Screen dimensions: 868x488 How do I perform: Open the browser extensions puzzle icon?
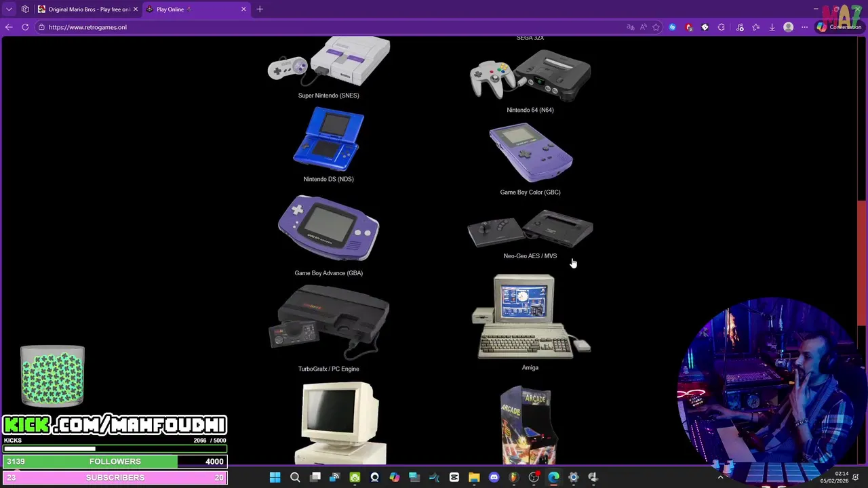(722, 27)
